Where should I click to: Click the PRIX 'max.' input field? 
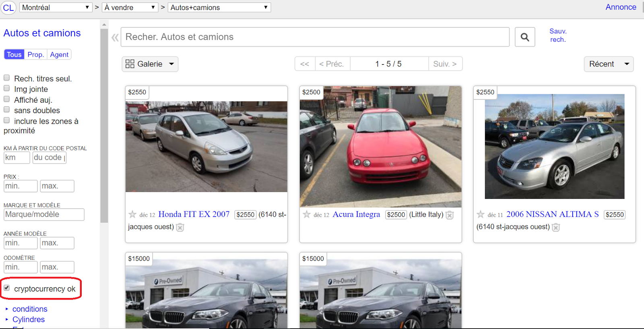[57, 186]
